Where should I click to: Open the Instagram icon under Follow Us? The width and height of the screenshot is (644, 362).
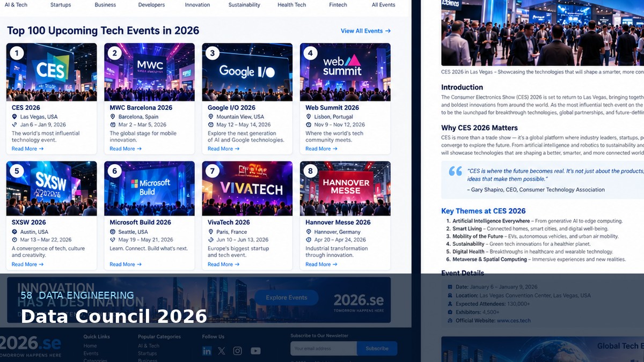pos(238,351)
